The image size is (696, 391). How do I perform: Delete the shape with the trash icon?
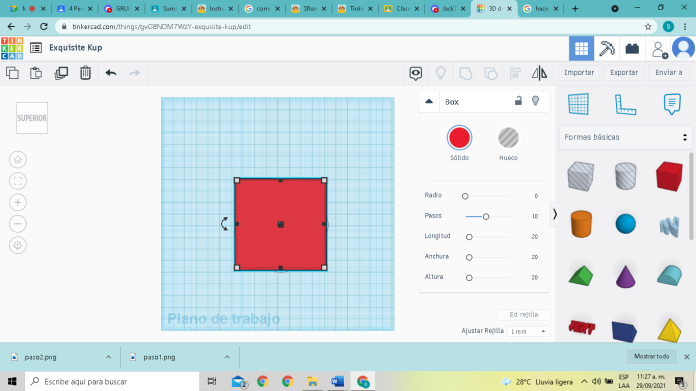[85, 73]
